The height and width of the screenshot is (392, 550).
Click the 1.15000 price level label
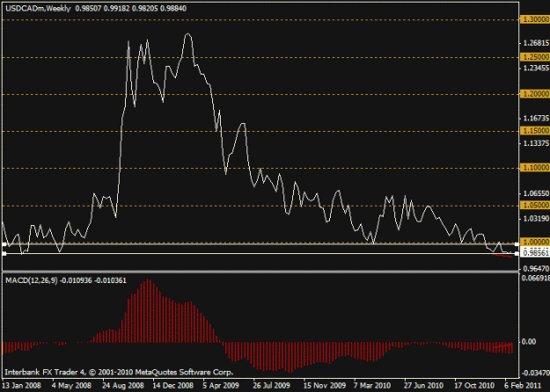535,131
